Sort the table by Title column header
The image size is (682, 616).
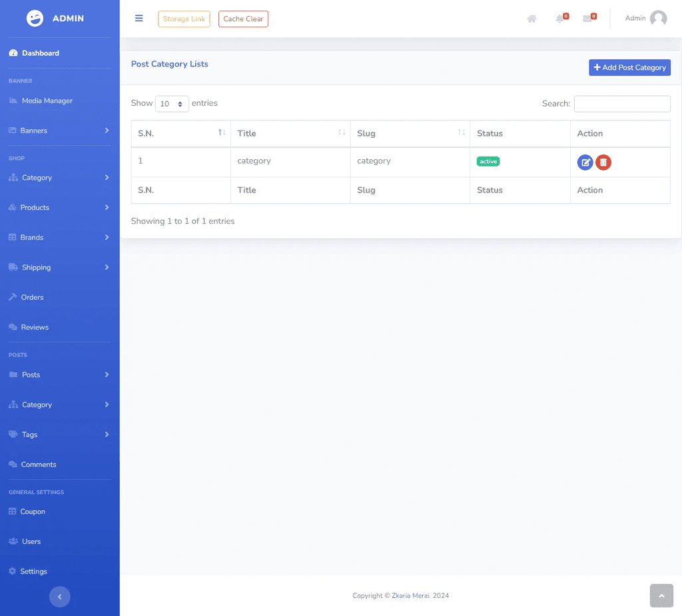290,134
